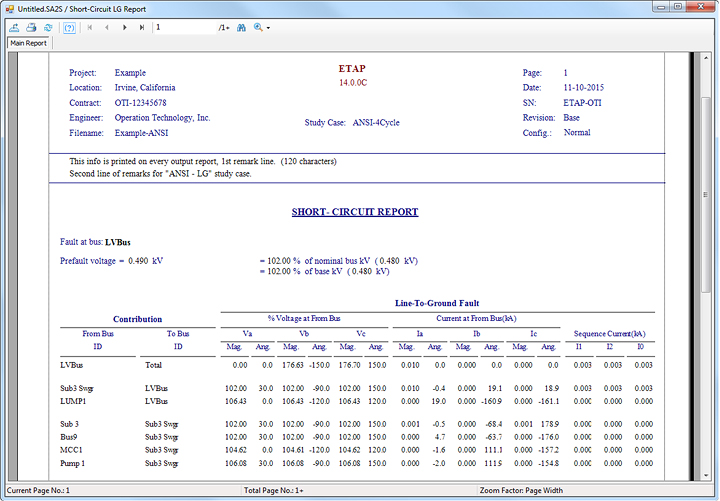Screen dimensions: 720x501
Task: Go to the previous report page
Action: tap(107, 27)
